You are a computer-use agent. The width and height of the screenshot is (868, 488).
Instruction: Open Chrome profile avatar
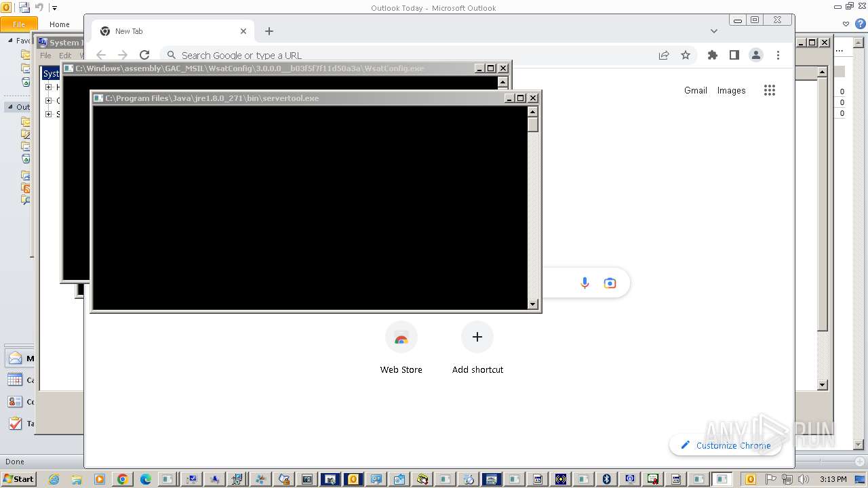tap(756, 55)
